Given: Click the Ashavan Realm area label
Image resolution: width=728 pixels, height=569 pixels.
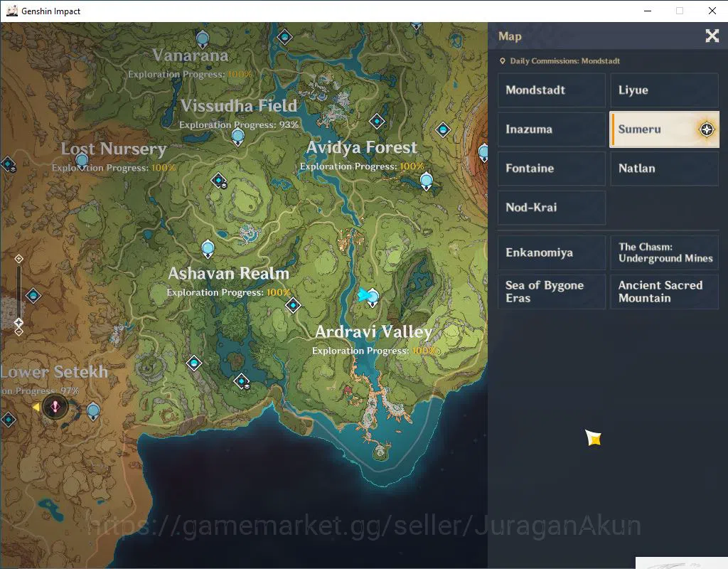Looking at the screenshot, I should click(228, 274).
